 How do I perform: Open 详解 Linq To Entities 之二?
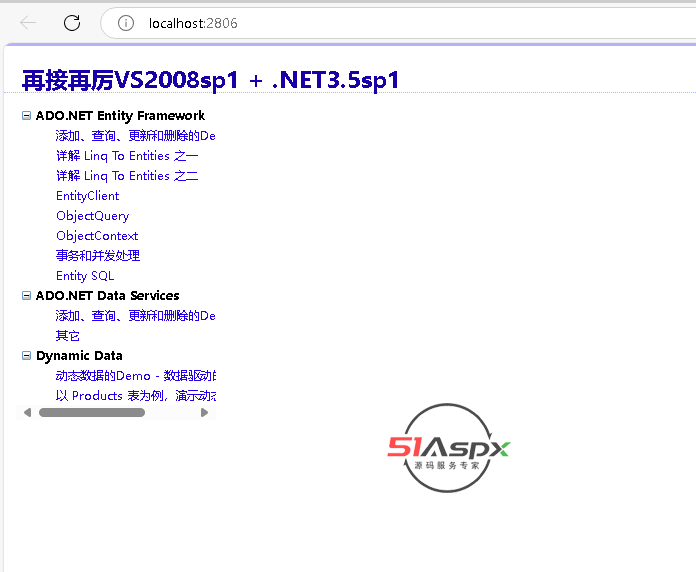(x=127, y=176)
